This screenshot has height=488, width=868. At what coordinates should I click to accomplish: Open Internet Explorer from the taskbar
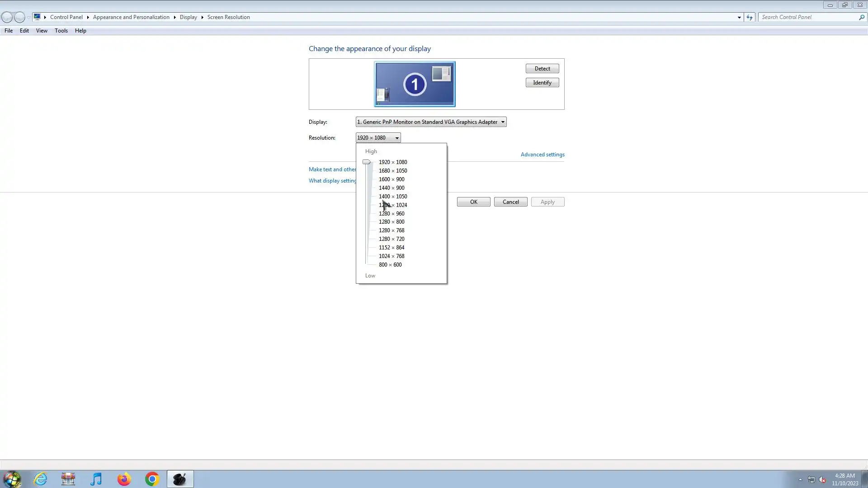[40, 479]
